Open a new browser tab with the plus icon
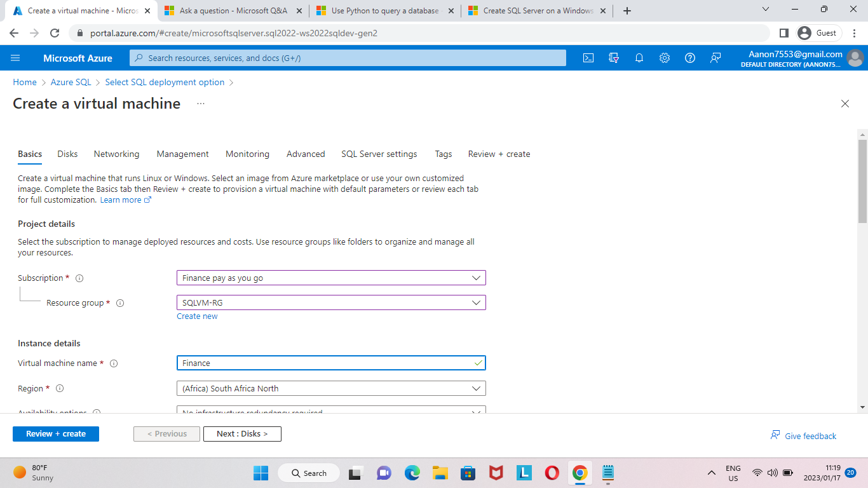 [x=627, y=11]
